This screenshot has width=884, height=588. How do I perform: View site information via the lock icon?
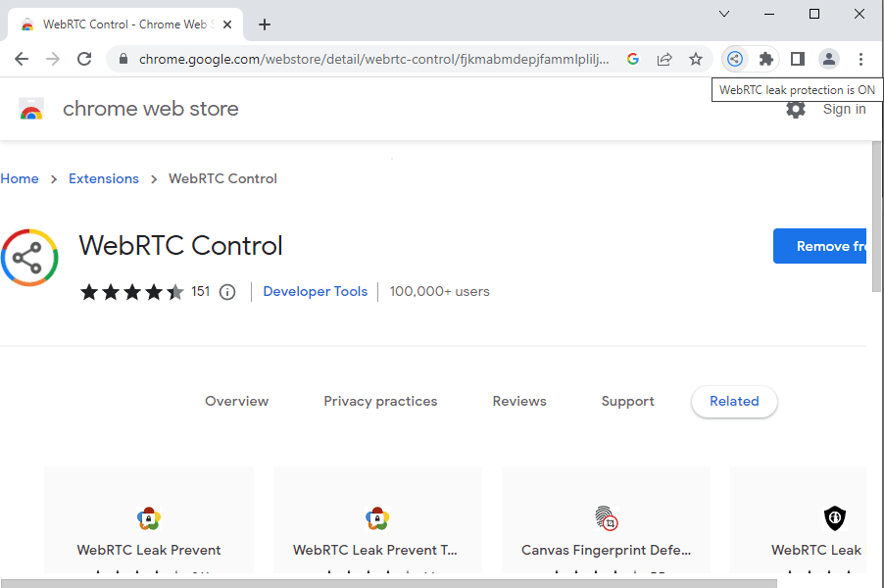click(x=123, y=59)
